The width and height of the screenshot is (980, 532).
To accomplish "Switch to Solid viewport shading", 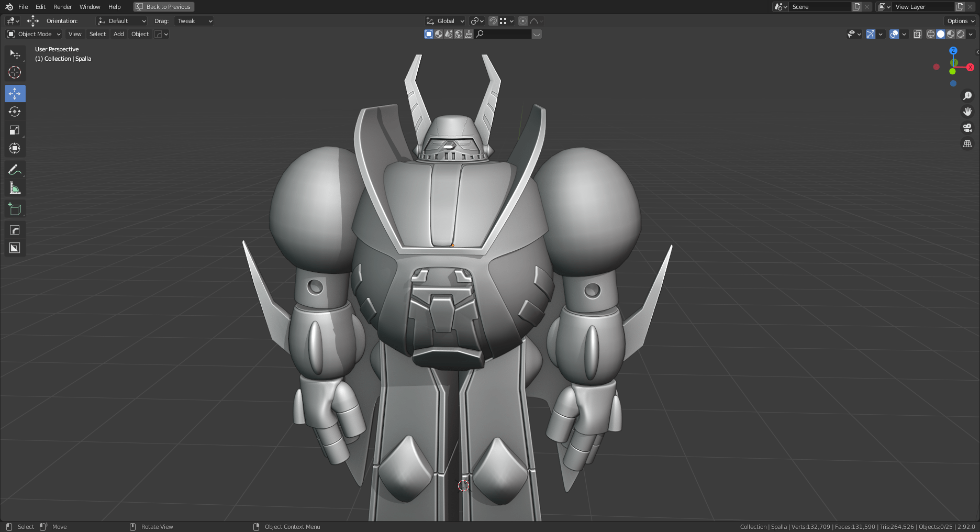I will 941,34.
